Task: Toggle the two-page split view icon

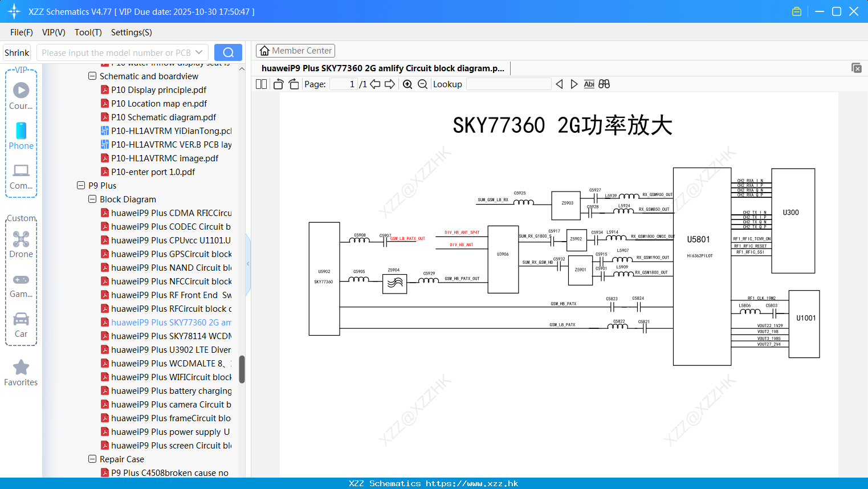Action: [261, 84]
